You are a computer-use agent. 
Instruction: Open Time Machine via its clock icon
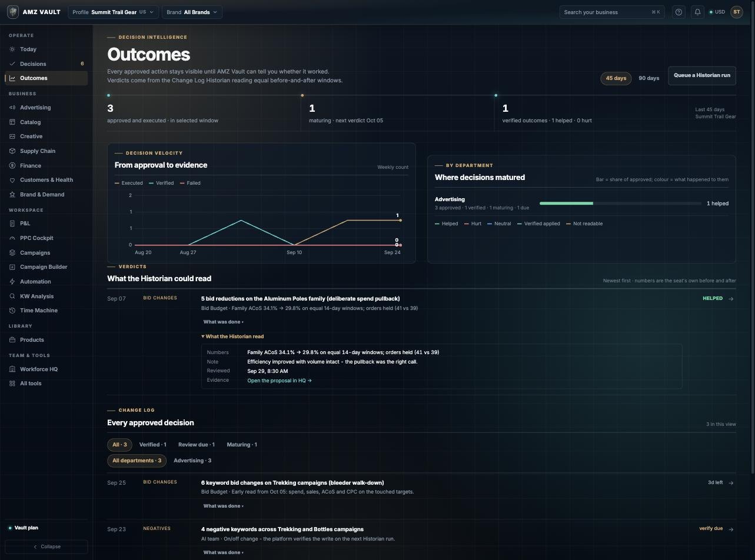coord(12,311)
